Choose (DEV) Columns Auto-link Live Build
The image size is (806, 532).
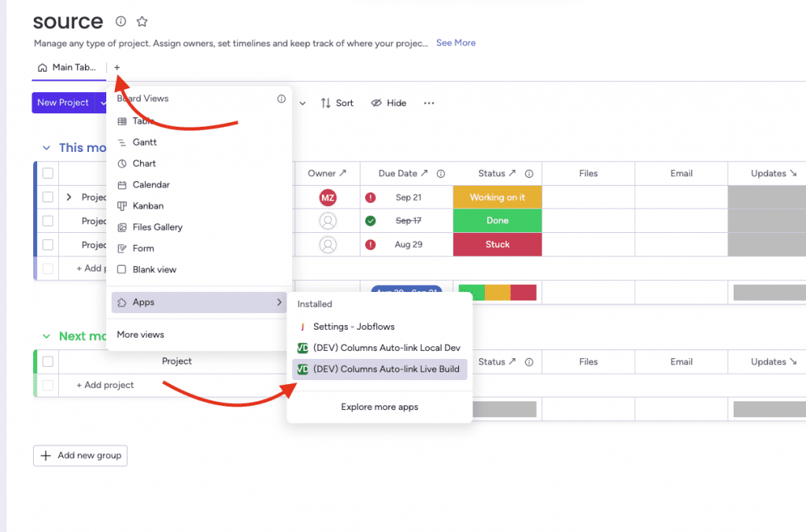point(379,369)
